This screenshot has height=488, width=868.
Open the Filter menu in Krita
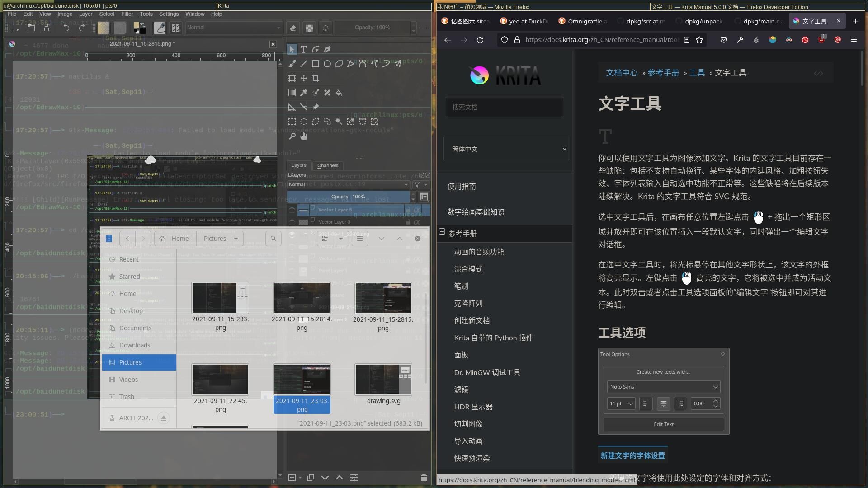tap(127, 14)
